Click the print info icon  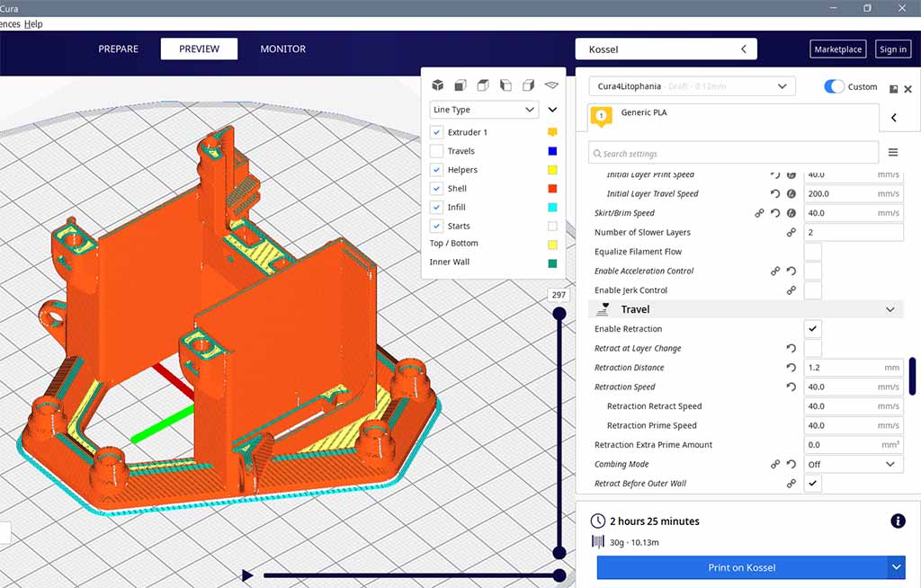point(897,521)
